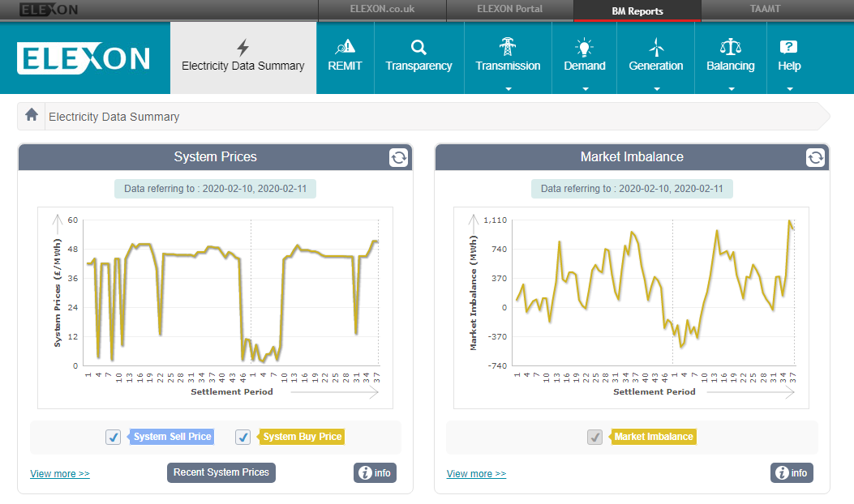The width and height of the screenshot is (854, 504).
Task: Click the Market Imbalance panel title
Action: point(632,156)
